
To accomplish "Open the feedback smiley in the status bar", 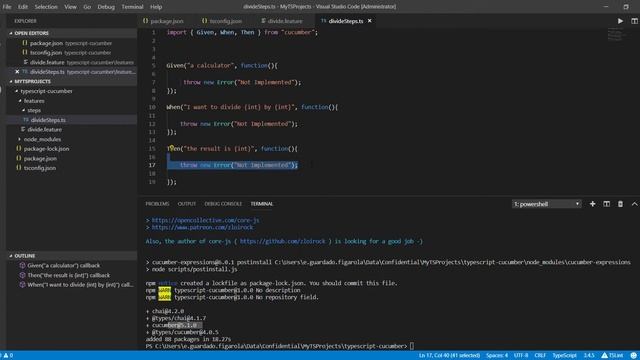I will 633,356.
